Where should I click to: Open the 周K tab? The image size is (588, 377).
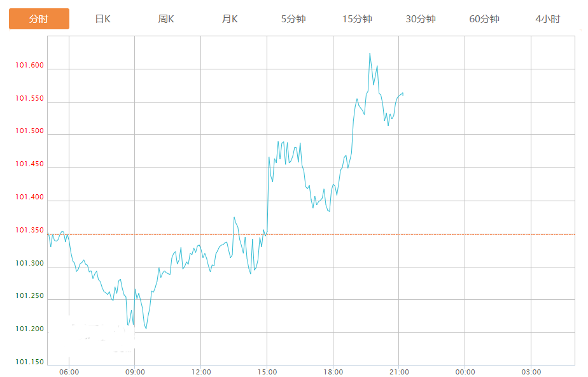pos(166,19)
